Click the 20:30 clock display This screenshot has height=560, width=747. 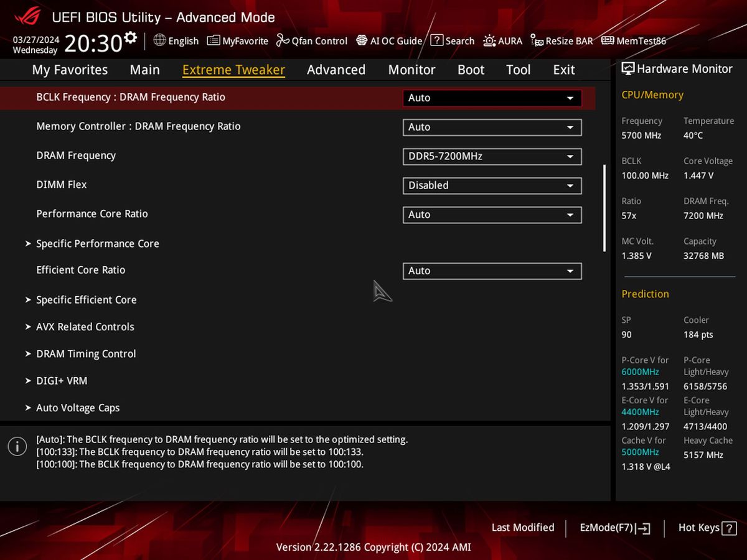tap(93, 43)
